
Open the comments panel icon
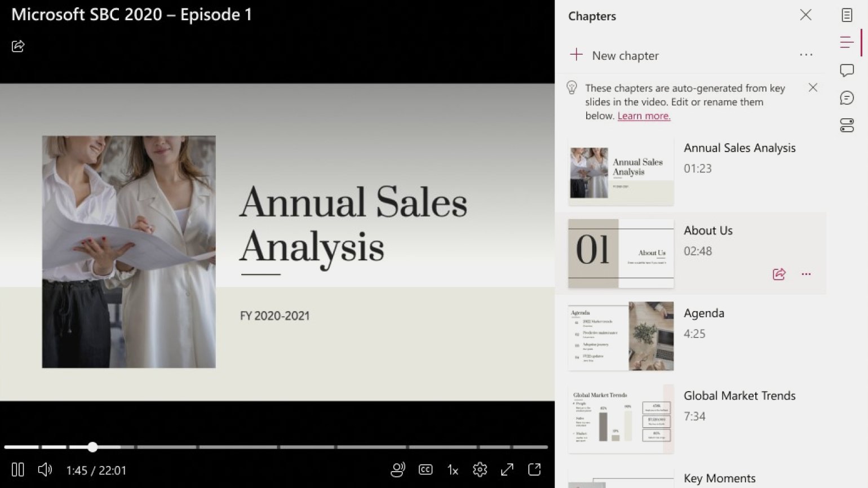(847, 70)
